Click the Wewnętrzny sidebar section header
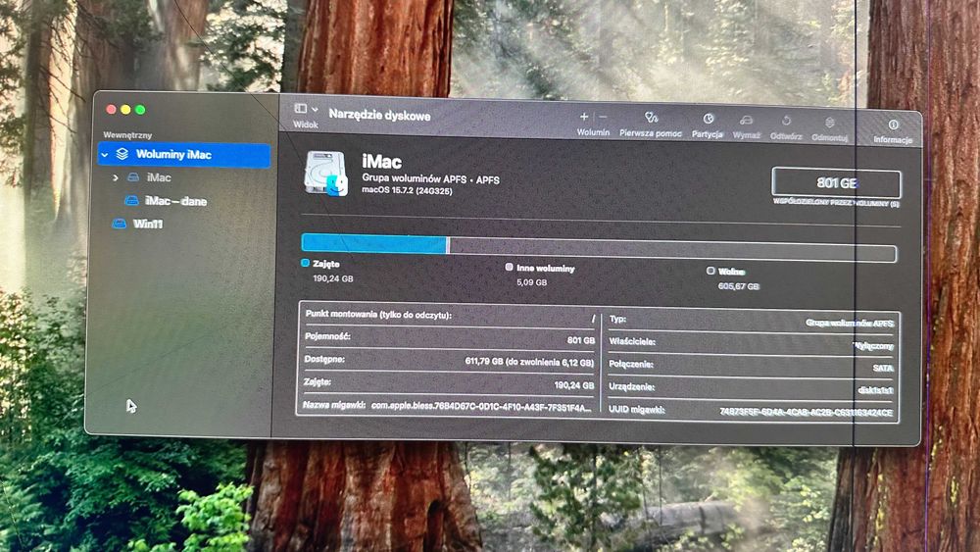 [127, 134]
